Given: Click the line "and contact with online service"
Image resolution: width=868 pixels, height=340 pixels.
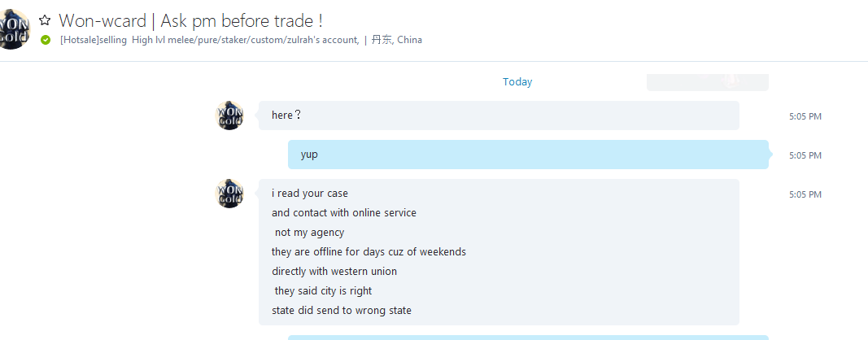Looking at the screenshot, I should (344, 212).
